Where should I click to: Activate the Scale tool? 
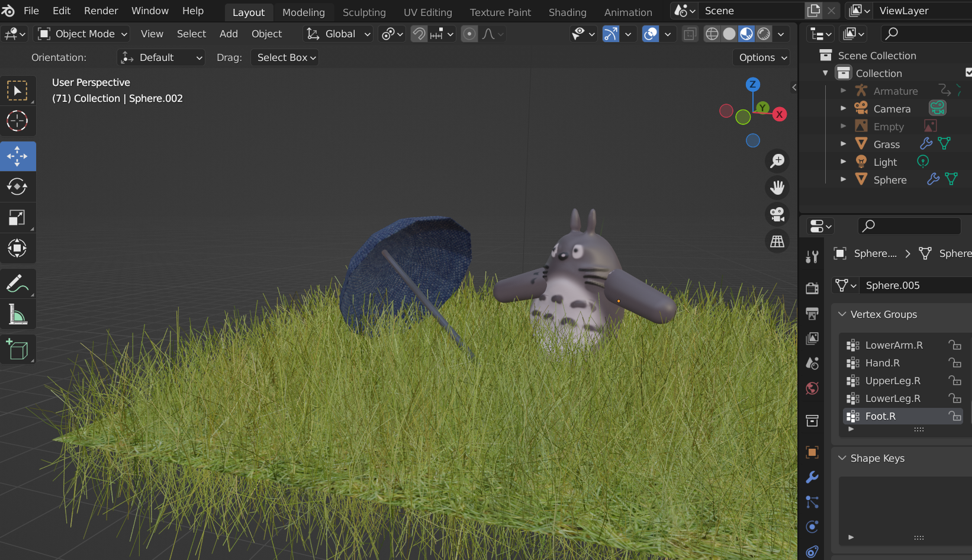click(17, 218)
